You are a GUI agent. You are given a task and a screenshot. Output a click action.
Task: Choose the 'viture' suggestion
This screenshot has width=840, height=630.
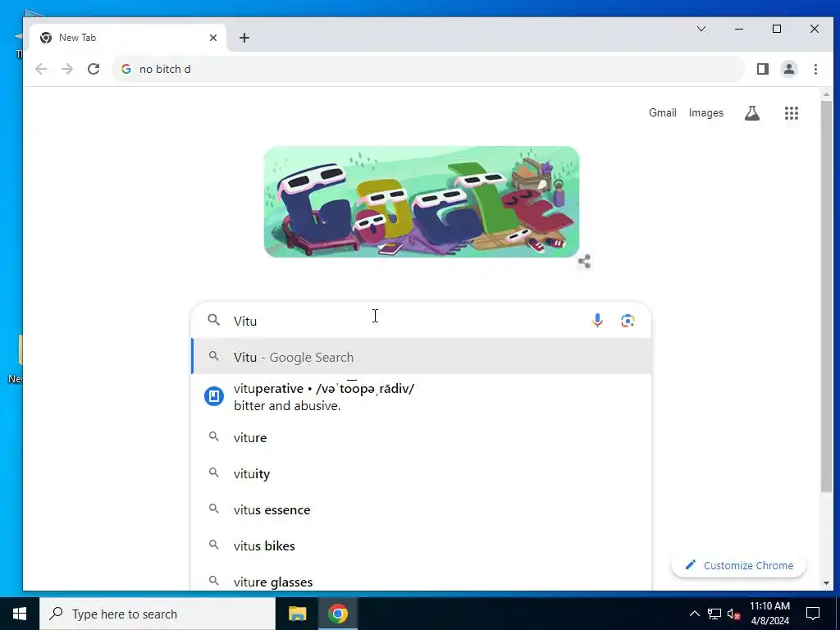point(422,438)
